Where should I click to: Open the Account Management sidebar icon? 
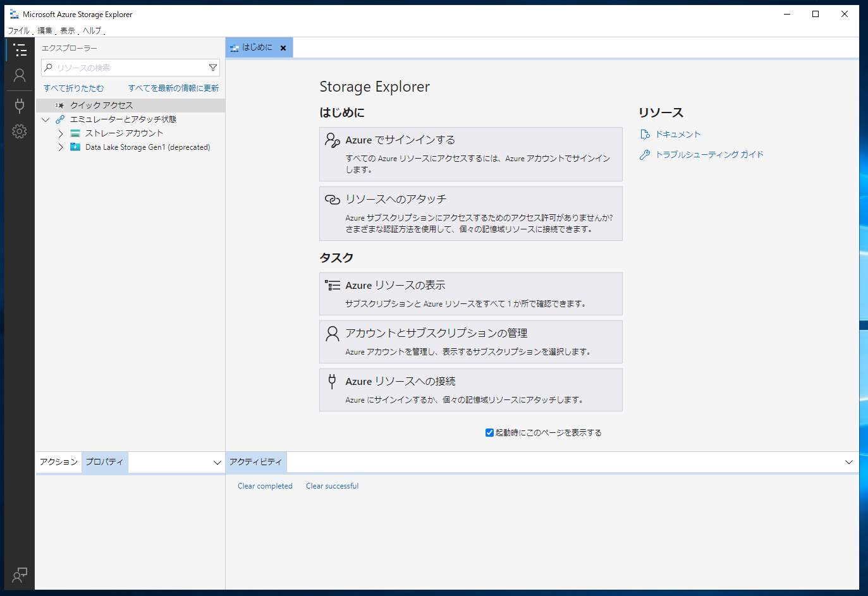click(x=20, y=76)
